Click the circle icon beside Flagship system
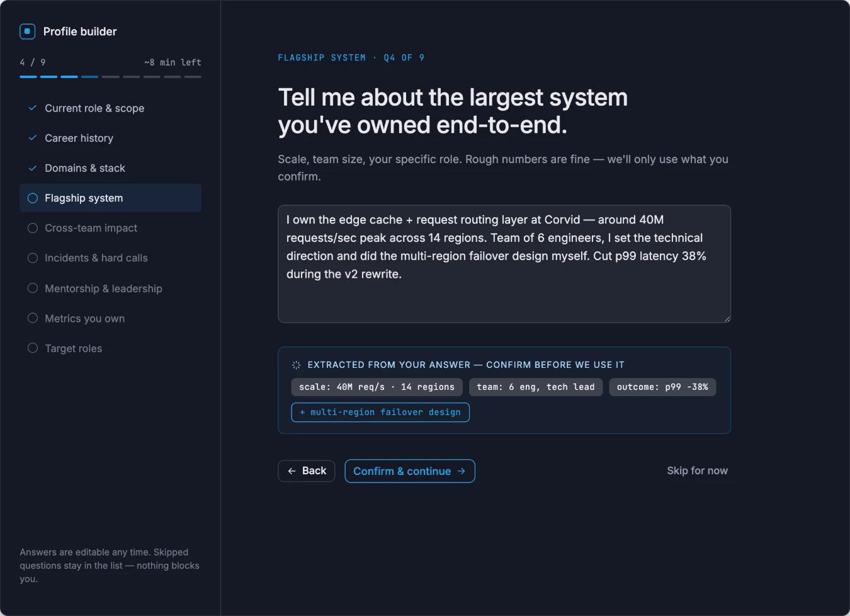Screen dimensions: 850x616 coord(33,198)
